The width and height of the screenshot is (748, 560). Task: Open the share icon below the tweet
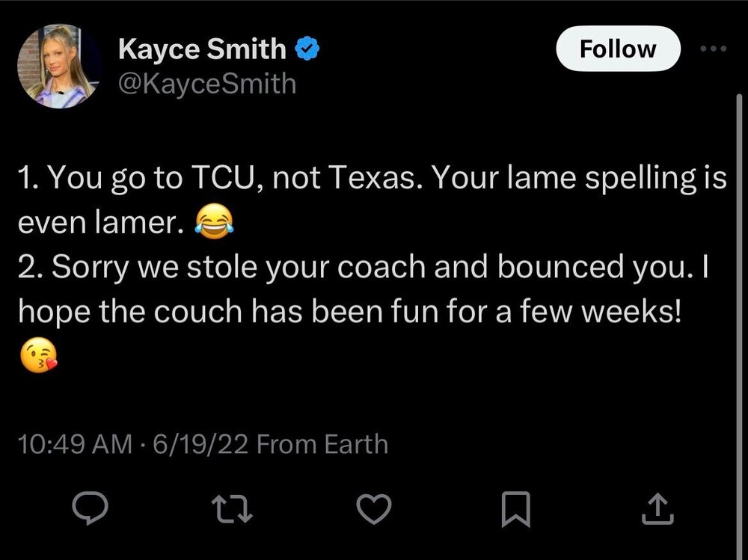(657, 510)
